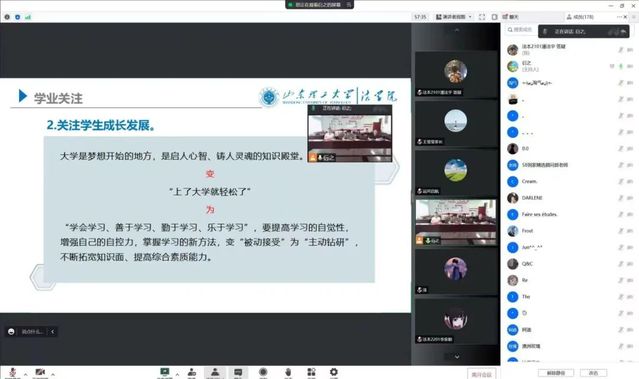
Task: Click the green share screen icon
Action: click(165, 372)
